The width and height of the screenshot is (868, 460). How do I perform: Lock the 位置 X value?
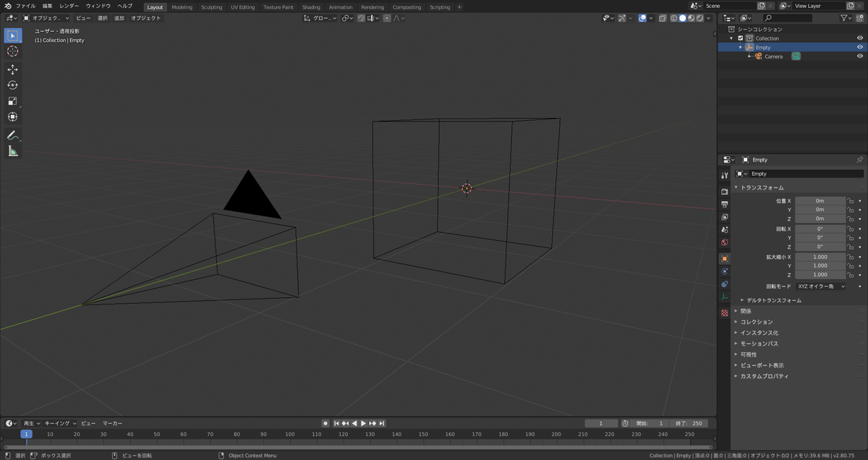851,201
